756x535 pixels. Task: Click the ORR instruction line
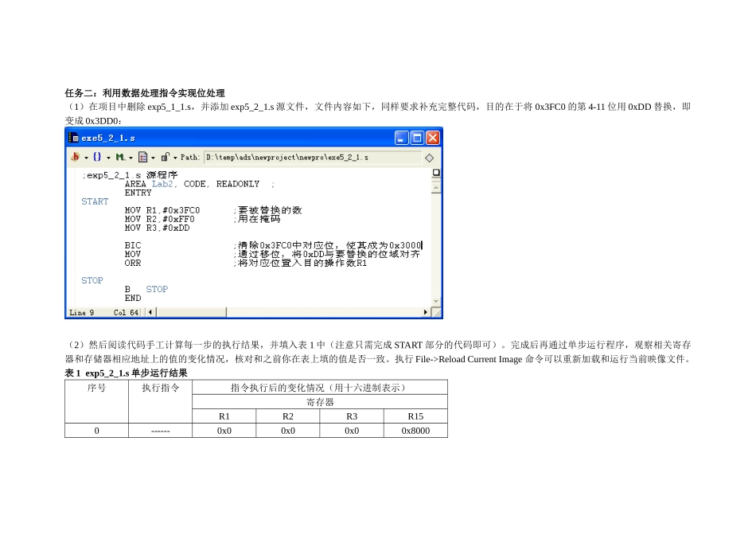[x=133, y=263]
